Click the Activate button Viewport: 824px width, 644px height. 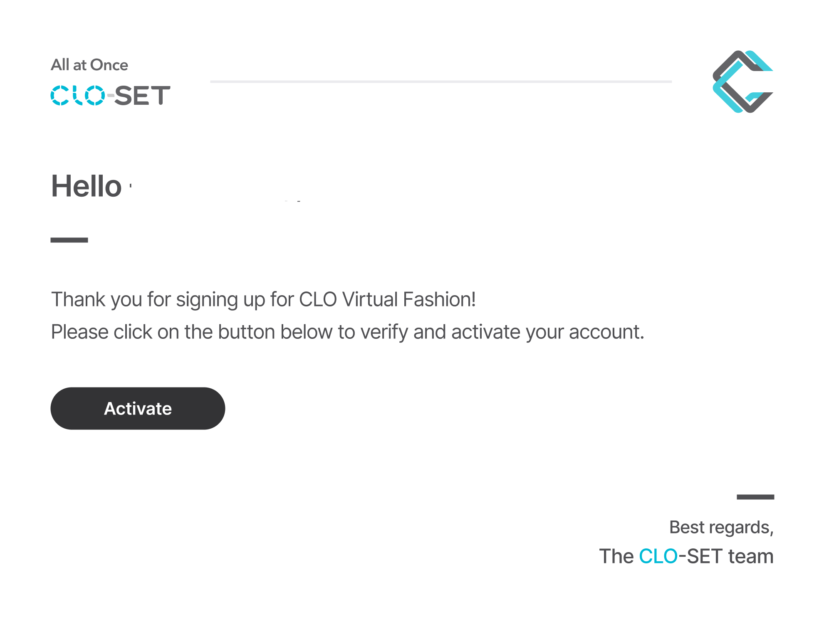pos(138,408)
